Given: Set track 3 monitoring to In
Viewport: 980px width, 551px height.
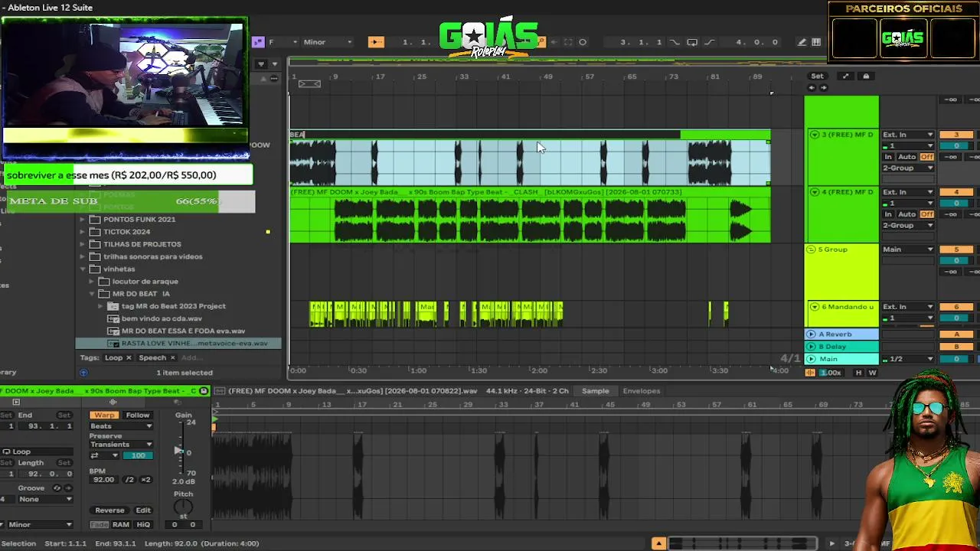Looking at the screenshot, I should 889,157.
